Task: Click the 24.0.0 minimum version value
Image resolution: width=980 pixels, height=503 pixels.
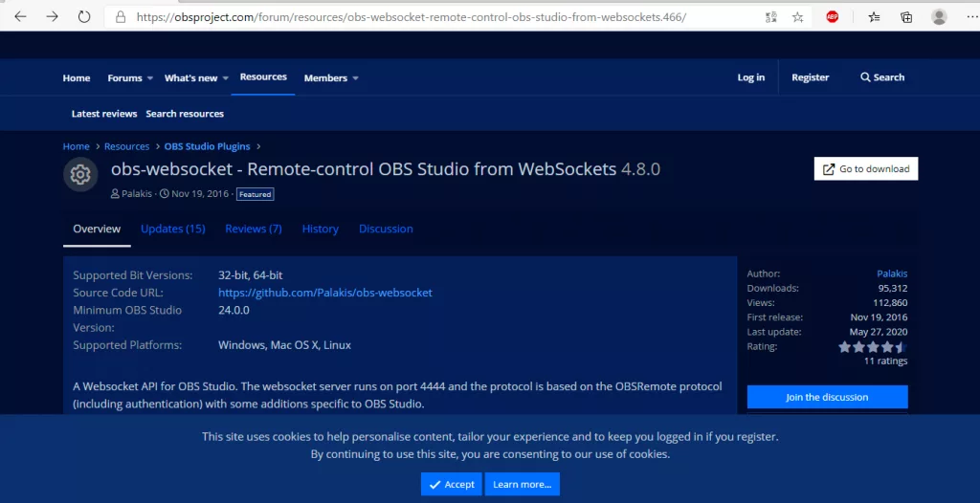Action: [234, 310]
